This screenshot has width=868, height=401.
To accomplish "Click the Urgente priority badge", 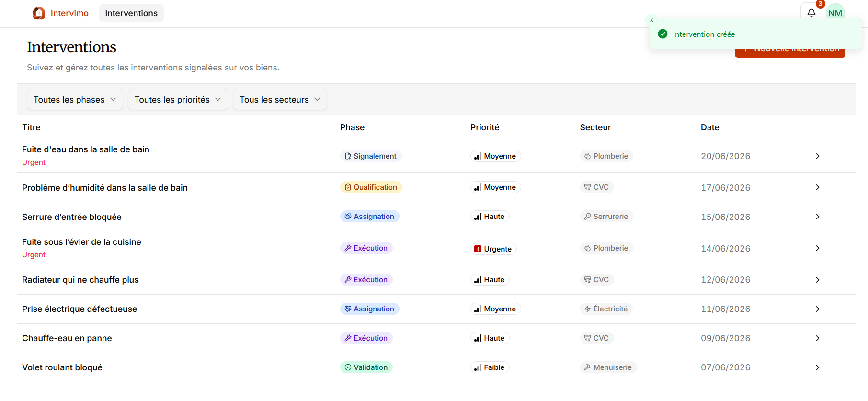I will (493, 249).
